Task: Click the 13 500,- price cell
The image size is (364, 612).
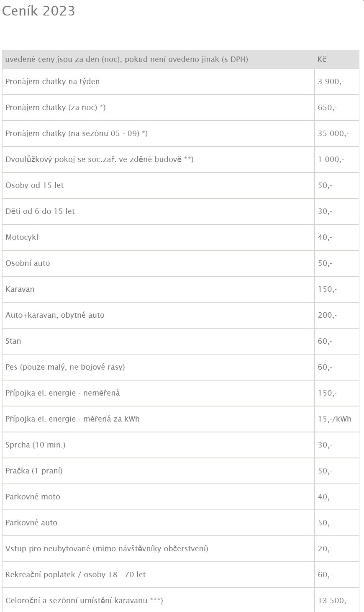Action: (337, 601)
